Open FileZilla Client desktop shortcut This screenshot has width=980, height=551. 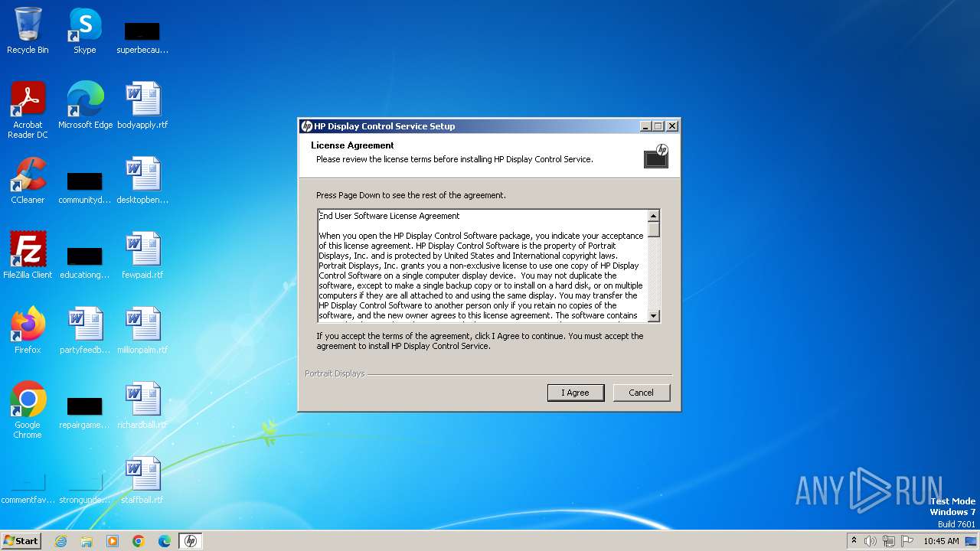tap(28, 256)
